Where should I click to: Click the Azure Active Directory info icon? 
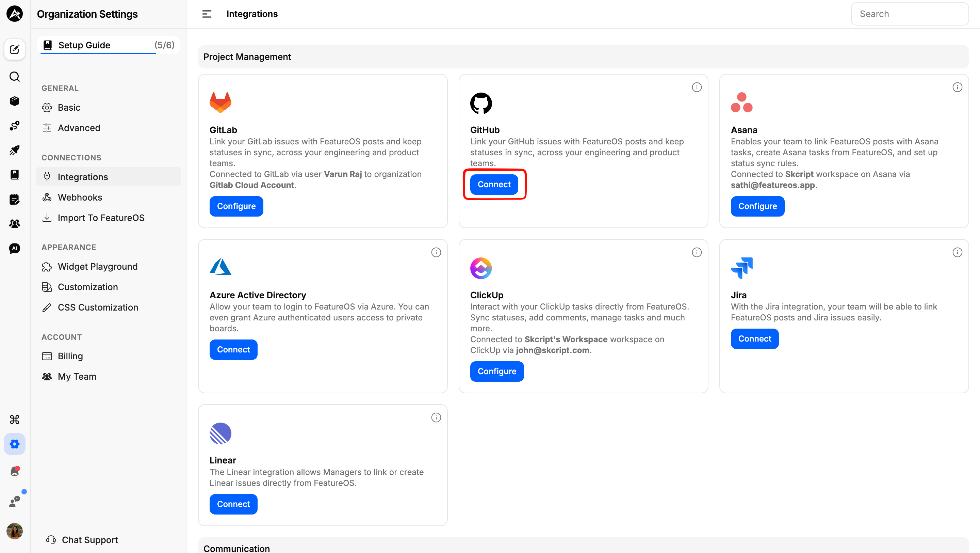(x=436, y=252)
